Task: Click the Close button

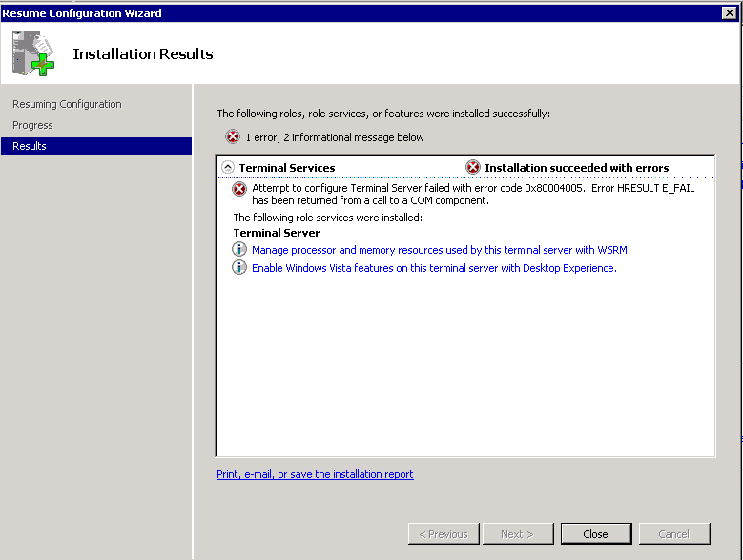Action: tap(596, 534)
